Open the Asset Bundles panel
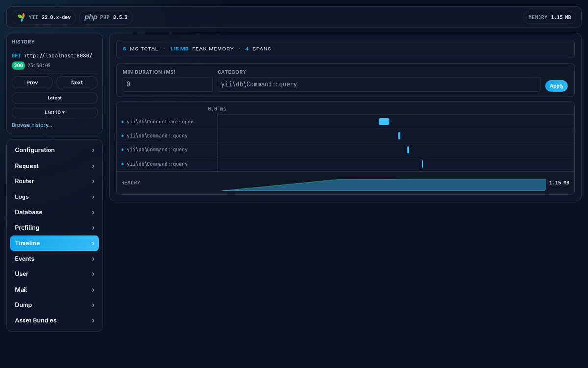The image size is (588, 368). pyautogui.click(x=54, y=320)
